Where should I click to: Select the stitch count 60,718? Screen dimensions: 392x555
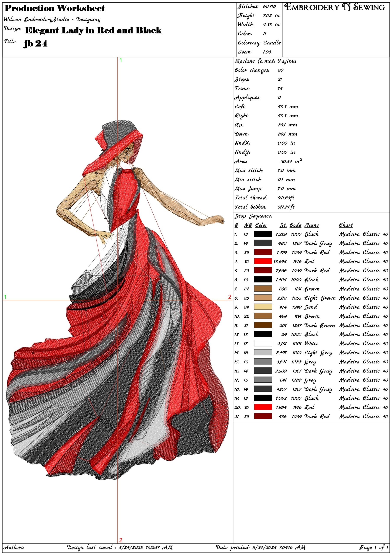pos(269,7)
